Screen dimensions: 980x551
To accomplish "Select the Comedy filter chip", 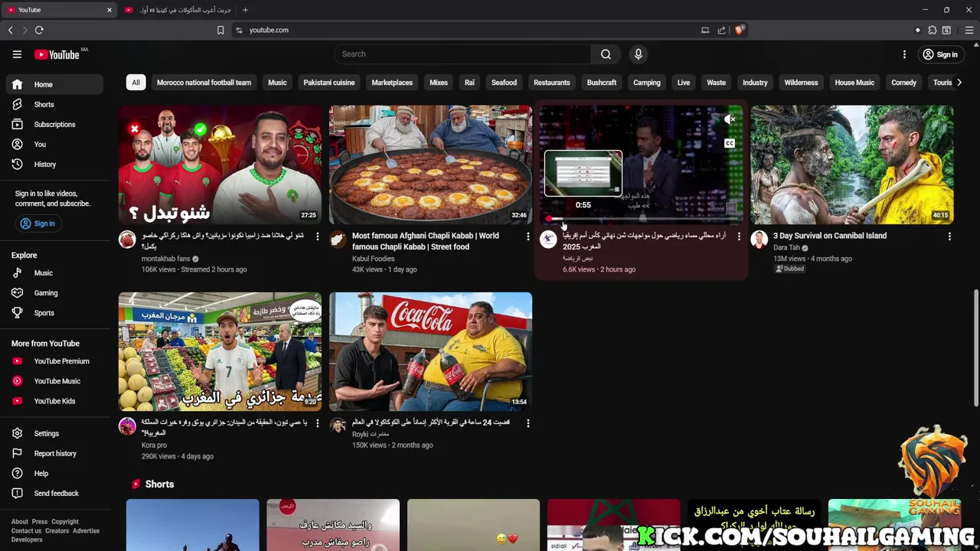I will point(903,83).
